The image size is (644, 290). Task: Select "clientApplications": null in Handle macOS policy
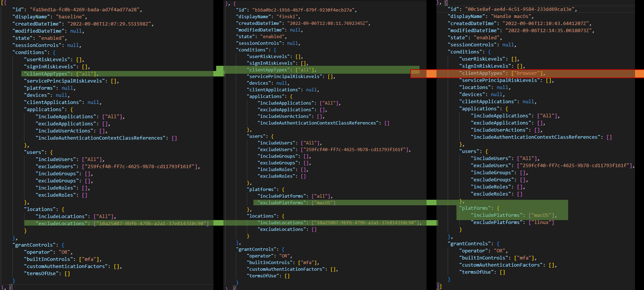tap(498, 101)
